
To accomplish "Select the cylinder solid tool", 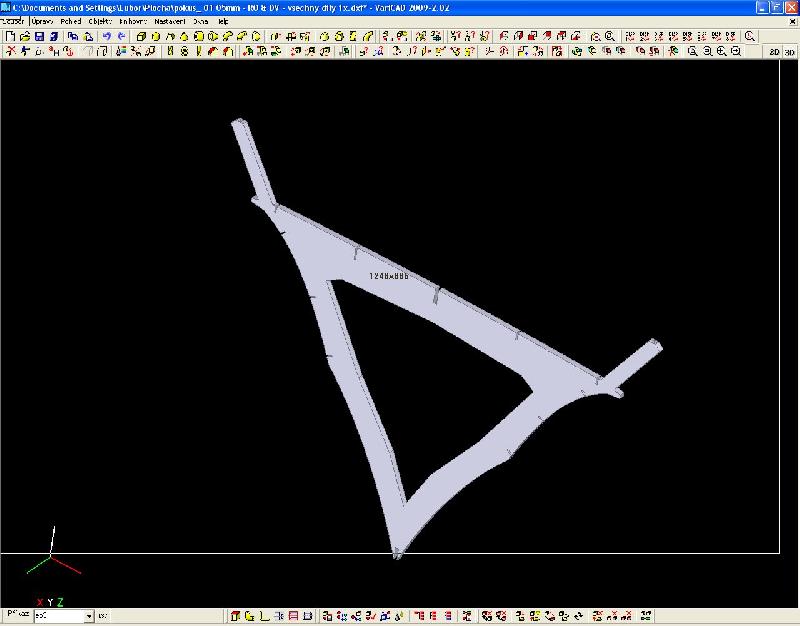I will tap(156, 36).
